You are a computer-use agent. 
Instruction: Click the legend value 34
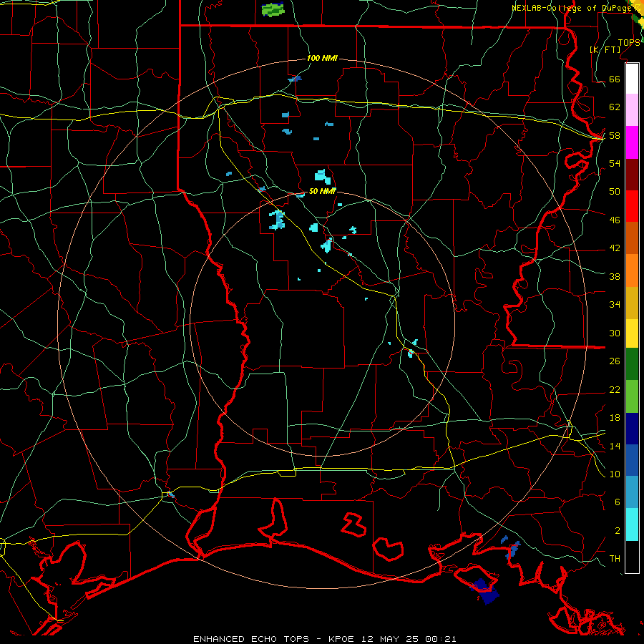tap(615, 304)
